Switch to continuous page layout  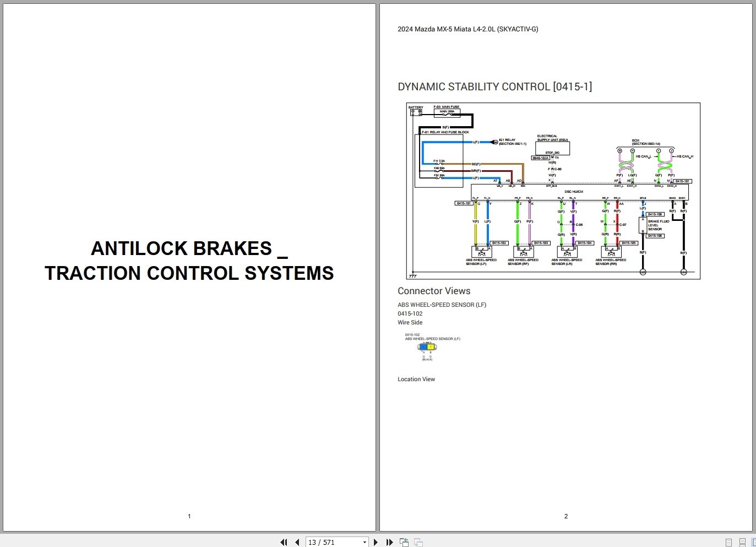(x=742, y=542)
